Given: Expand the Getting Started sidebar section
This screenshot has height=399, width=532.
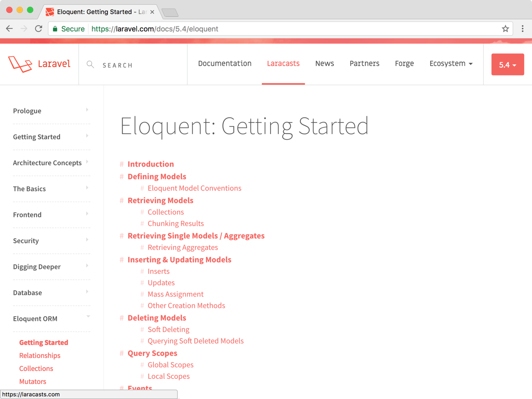Looking at the screenshot, I should [51, 137].
